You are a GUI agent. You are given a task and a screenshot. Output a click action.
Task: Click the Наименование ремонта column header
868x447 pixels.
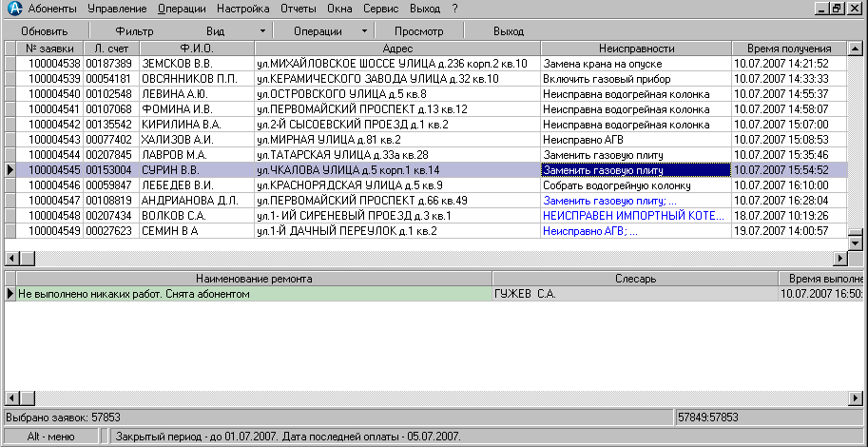pos(254,278)
